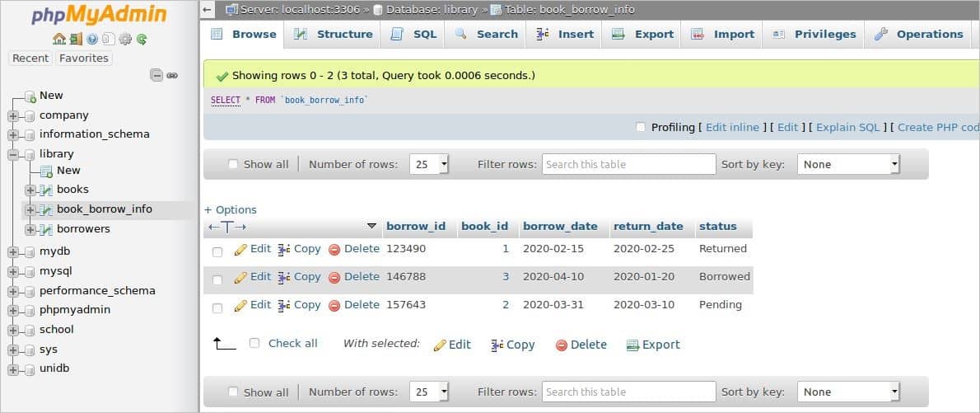Image resolution: width=980 pixels, height=413 pixels.
Task: Click lower Filter rows search field
Action: coord(628,392)
